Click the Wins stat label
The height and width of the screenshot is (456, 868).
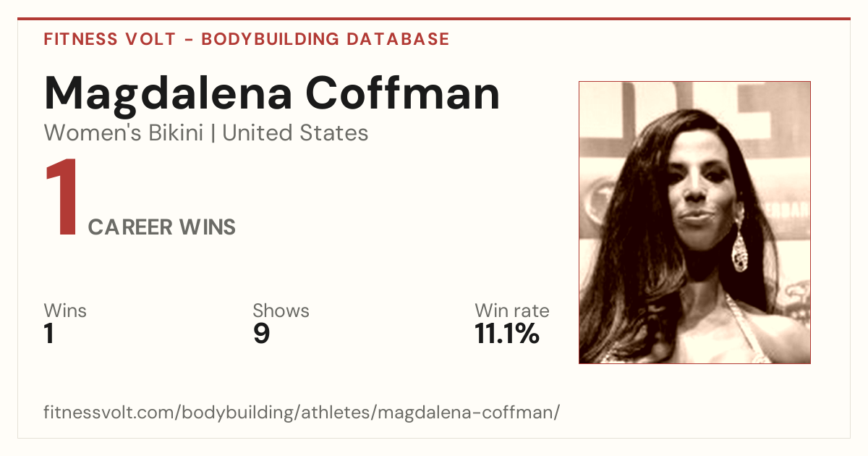pos(65,311)
